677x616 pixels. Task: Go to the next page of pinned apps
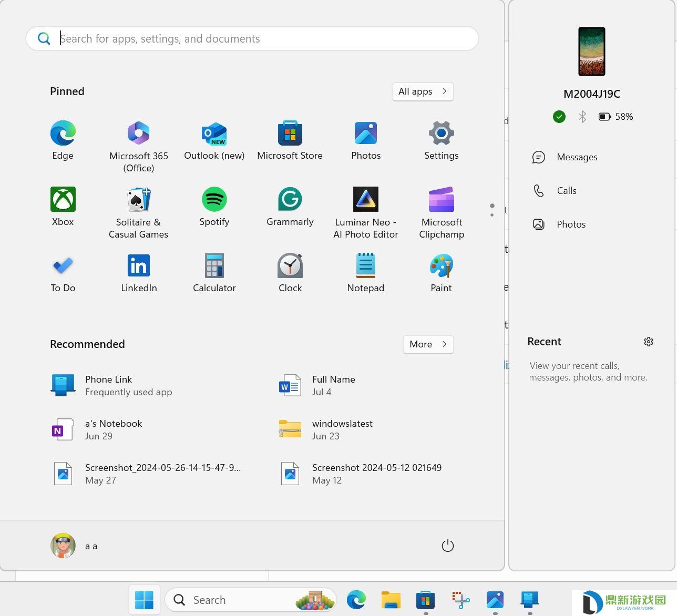(492, 215)
